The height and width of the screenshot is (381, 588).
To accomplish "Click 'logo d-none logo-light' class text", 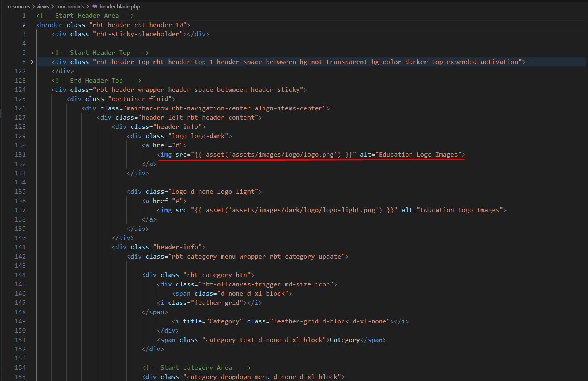I will [x=213, y=192].
